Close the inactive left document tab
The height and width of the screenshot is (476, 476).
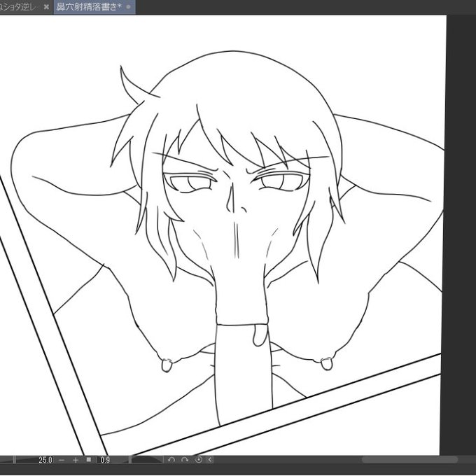click(46, 7)
